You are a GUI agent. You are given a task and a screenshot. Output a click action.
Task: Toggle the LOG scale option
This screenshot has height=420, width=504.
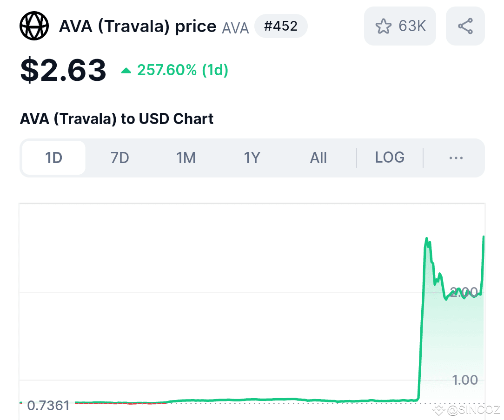pyautogui.click(x=389, y=157)
